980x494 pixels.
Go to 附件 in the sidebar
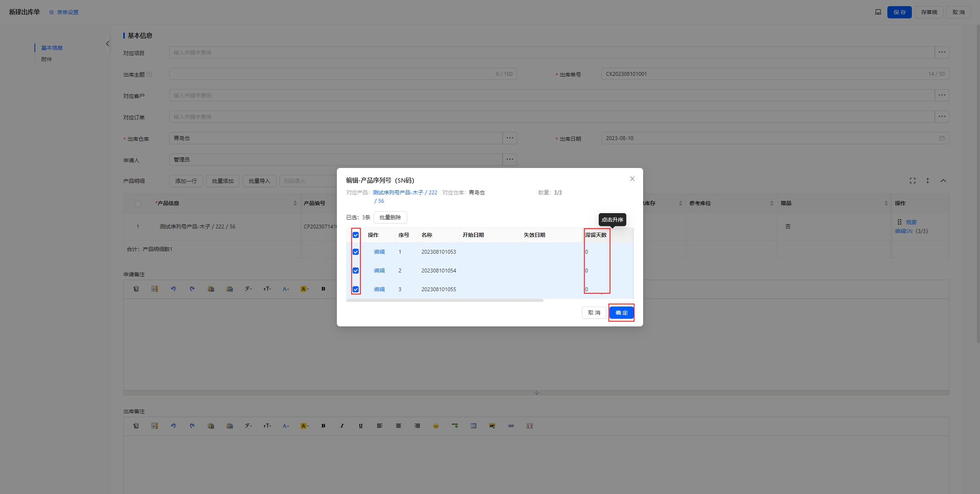click(47, 59)
